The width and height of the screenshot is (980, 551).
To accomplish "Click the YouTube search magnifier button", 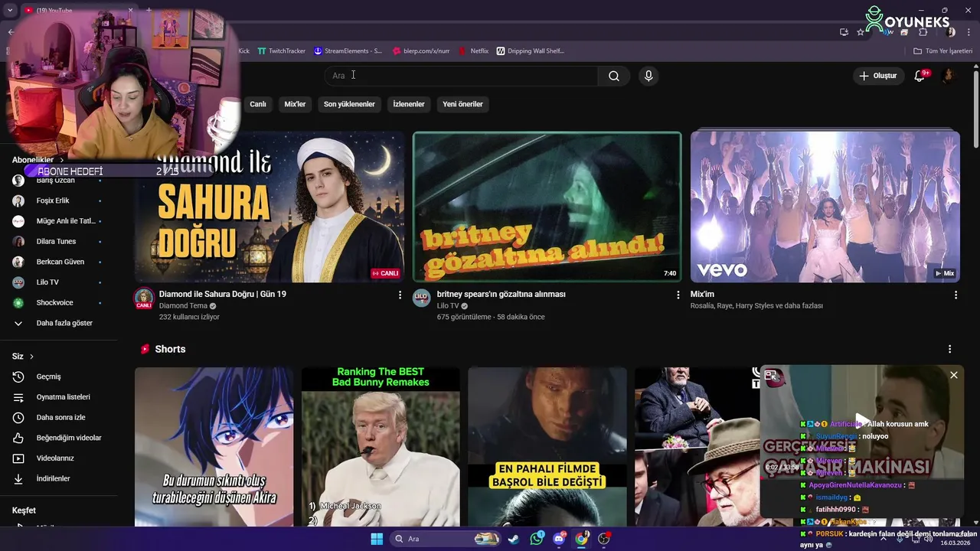I will 614,76.
